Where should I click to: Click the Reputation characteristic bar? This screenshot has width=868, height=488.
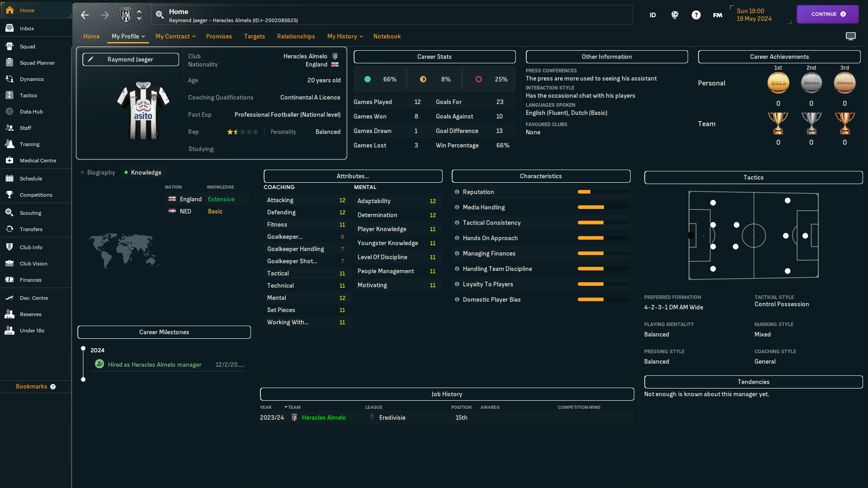pos(604,192)
